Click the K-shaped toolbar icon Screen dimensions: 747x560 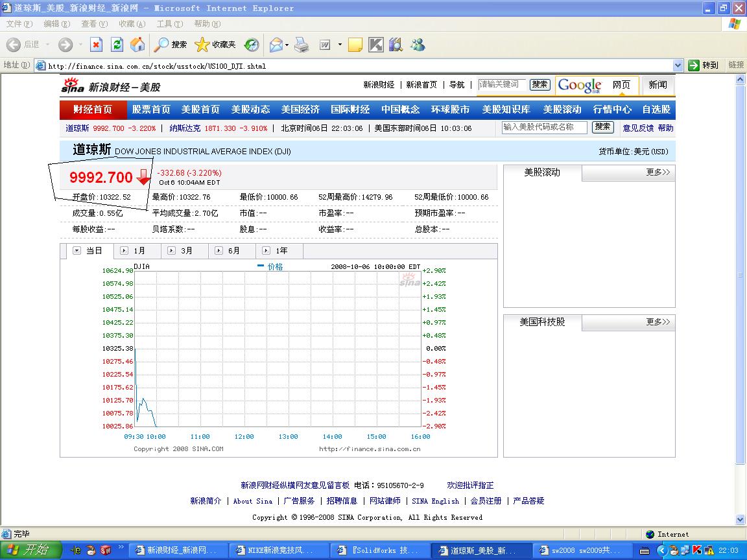[375, 45]
